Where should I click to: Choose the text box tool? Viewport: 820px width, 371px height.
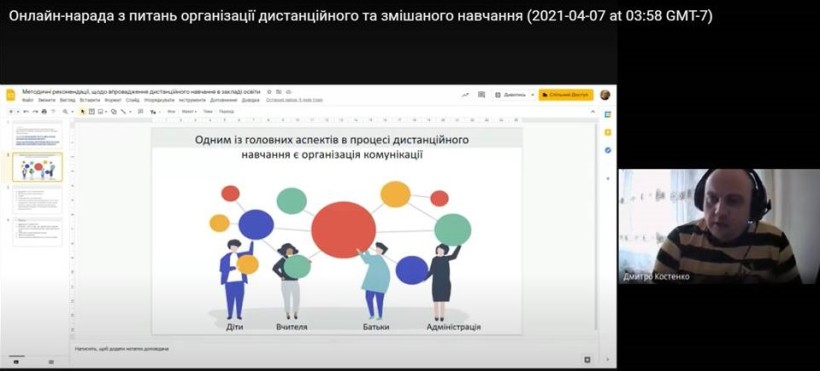[x=92, y=111]
